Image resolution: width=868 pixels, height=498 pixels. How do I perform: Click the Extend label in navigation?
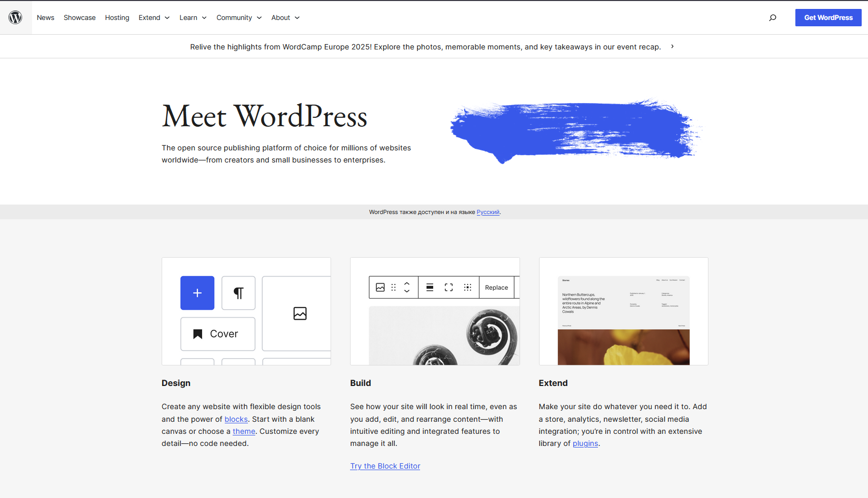point(149,18)
